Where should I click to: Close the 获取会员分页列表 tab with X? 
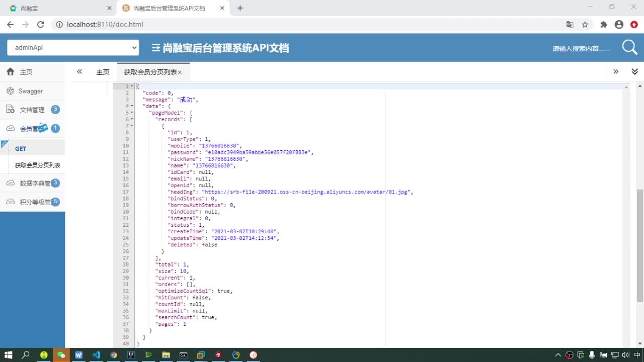tap(180, 72)
